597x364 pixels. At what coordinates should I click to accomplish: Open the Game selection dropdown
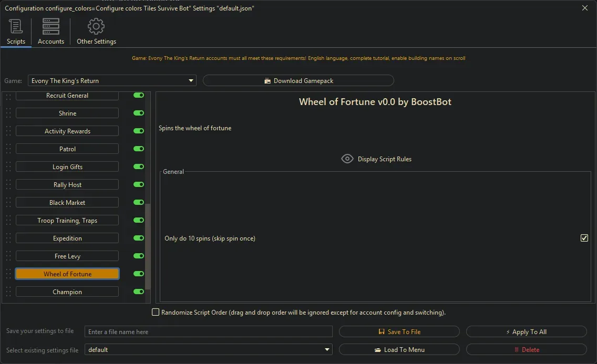click(x=190, y=80)
